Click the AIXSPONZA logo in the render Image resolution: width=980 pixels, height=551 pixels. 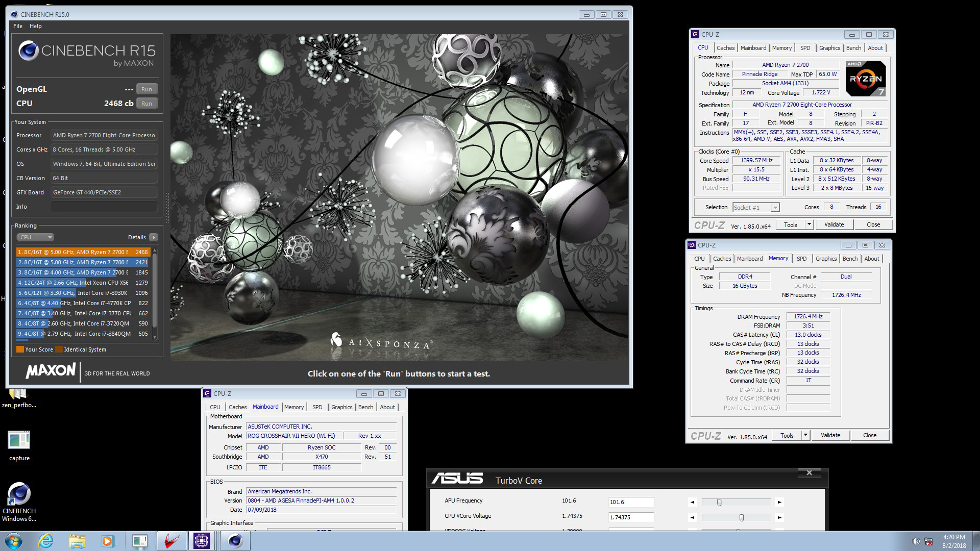(382, 341)
